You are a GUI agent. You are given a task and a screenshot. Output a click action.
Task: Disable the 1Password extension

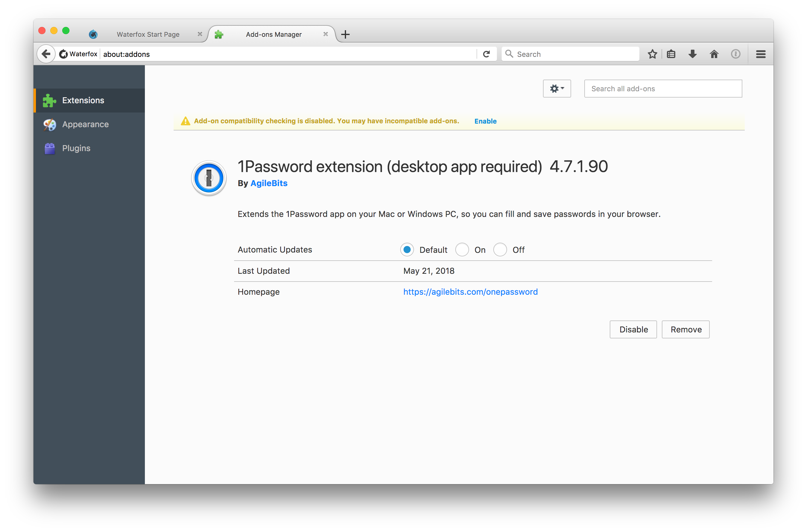[633, 329]
